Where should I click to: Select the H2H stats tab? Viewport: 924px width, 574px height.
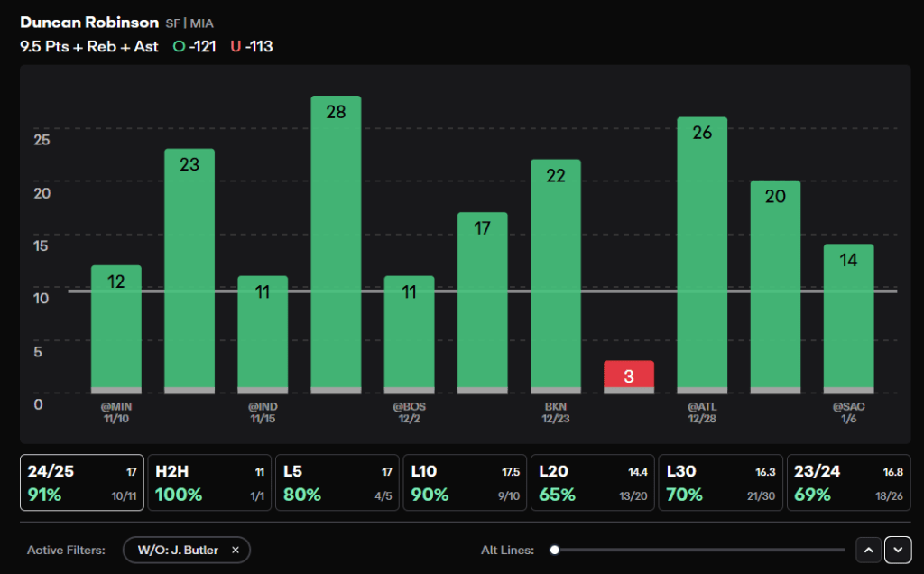click(x=209, y=482)
